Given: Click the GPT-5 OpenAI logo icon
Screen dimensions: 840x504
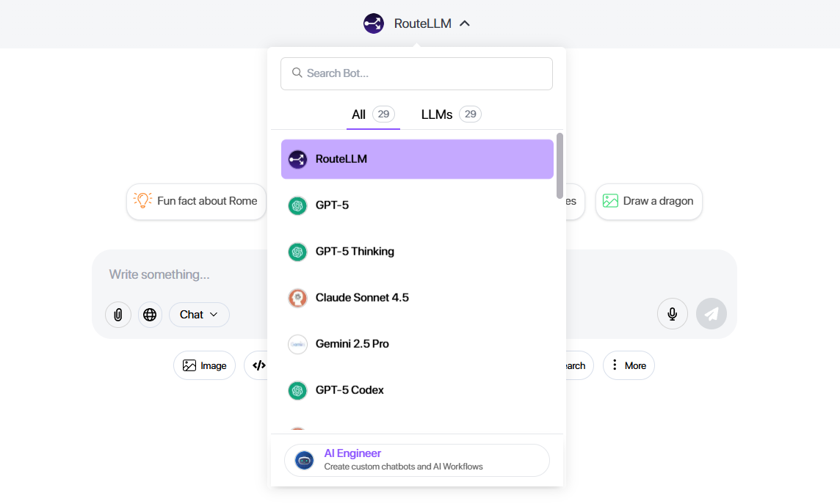Looking at the screenshot, I should 297,205.
